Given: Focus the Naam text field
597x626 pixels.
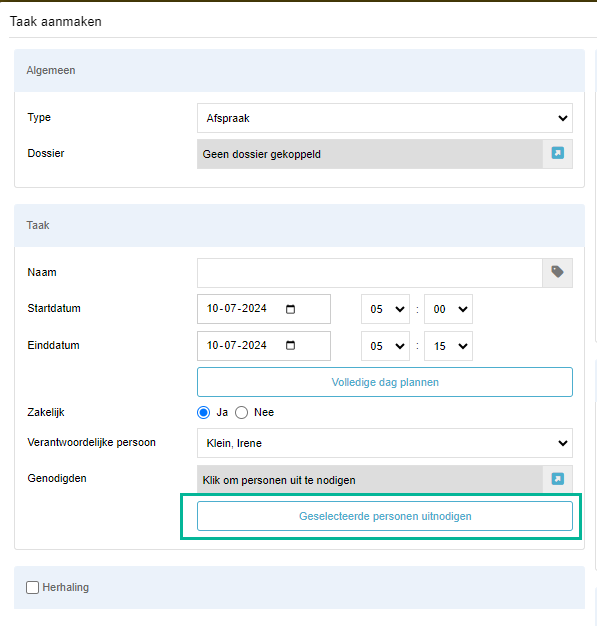Looking at the screenshot, I should (370, 273).
